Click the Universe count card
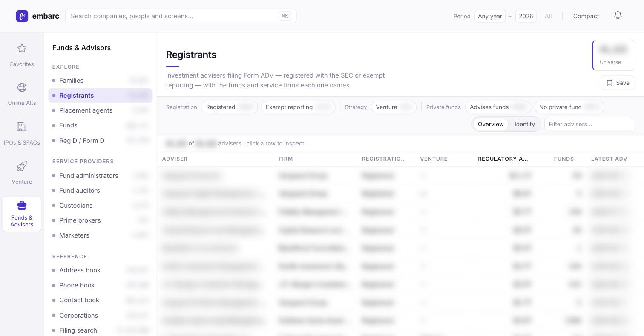 click(614, 55)
